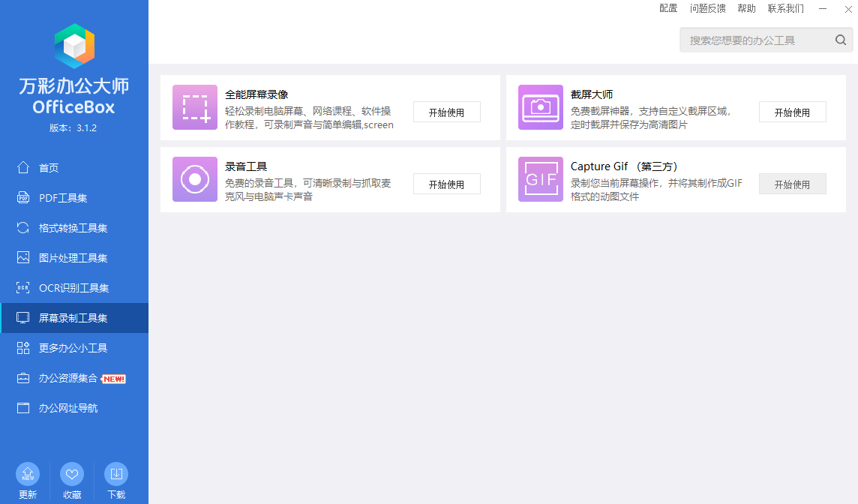Open 办公资源集合 with NEW badge
The height and width of the screenshot is (504, 858).
(68, 378)
